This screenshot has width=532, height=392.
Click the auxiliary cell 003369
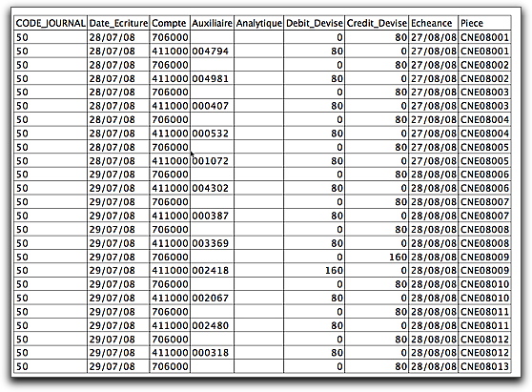point(212,243)
